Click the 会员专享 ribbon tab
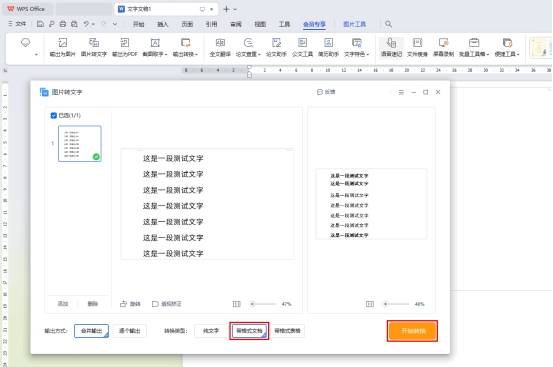Image resolution: width=553 pixels, height=367 pixels. (314, 24)
